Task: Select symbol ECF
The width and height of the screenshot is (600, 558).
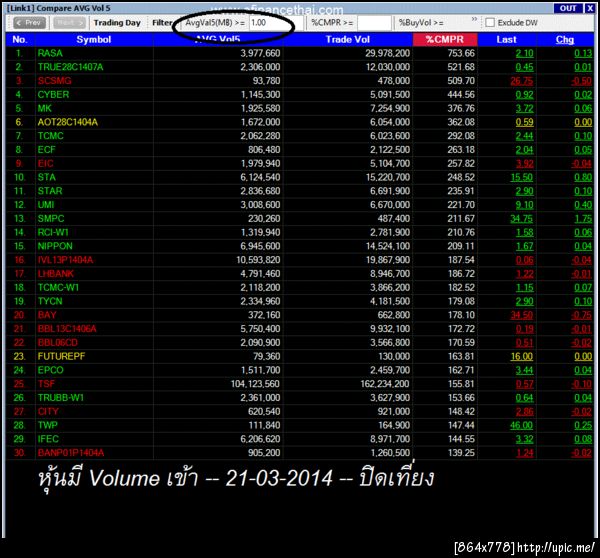Action: [46, 150]
